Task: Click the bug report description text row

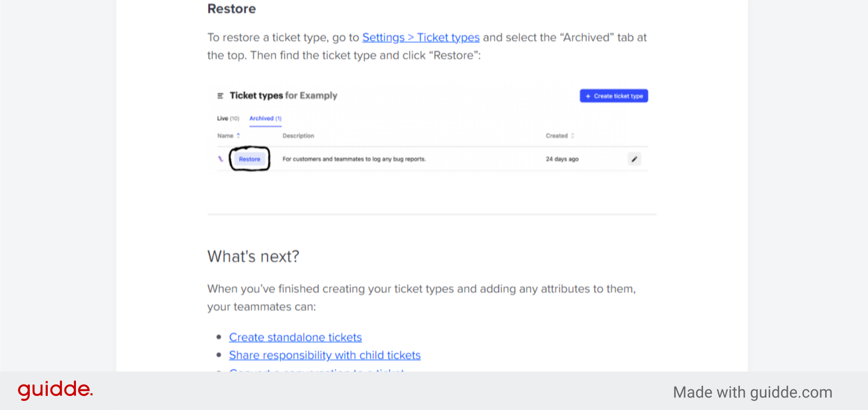Action: [x=354, y=159]
